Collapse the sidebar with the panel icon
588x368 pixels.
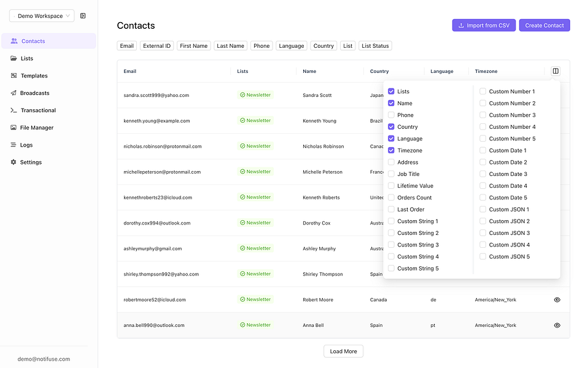[x=83, y=15]
